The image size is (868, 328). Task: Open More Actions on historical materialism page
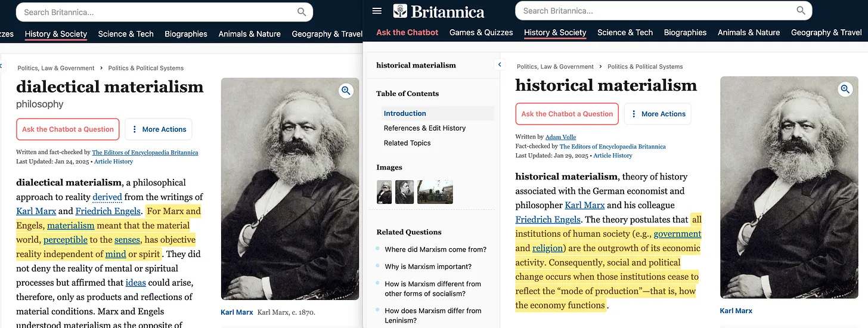[658, 114]
